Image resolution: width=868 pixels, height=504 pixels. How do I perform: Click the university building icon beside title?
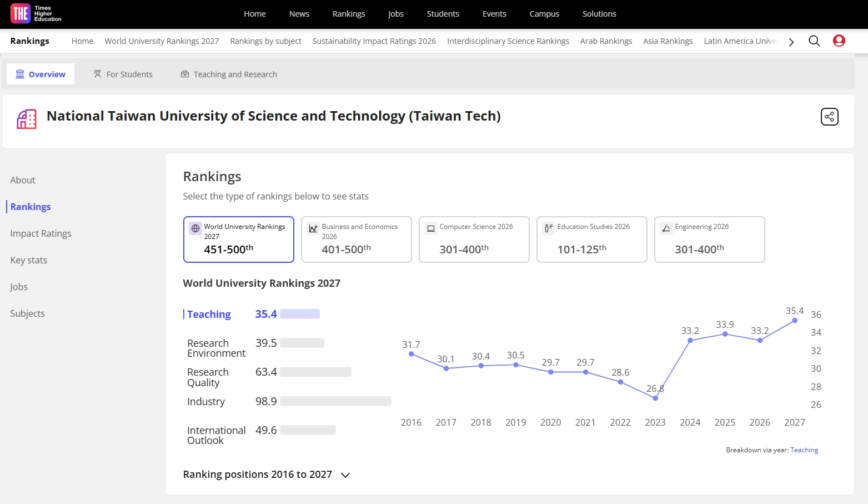click(27, 119)
